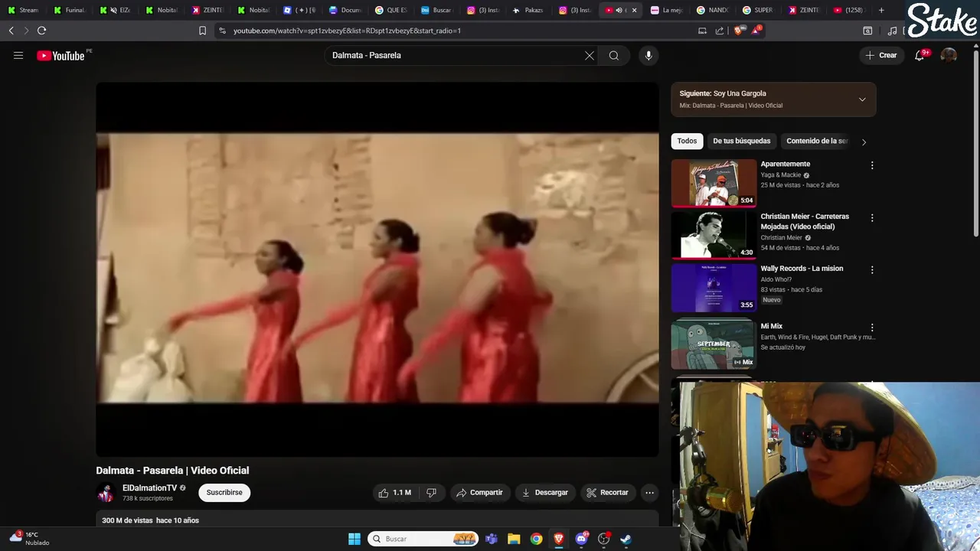Click the Windows taskbar Buscar search box
The image size is (980, 551).
pyautogui.click(x=423, y=539)
